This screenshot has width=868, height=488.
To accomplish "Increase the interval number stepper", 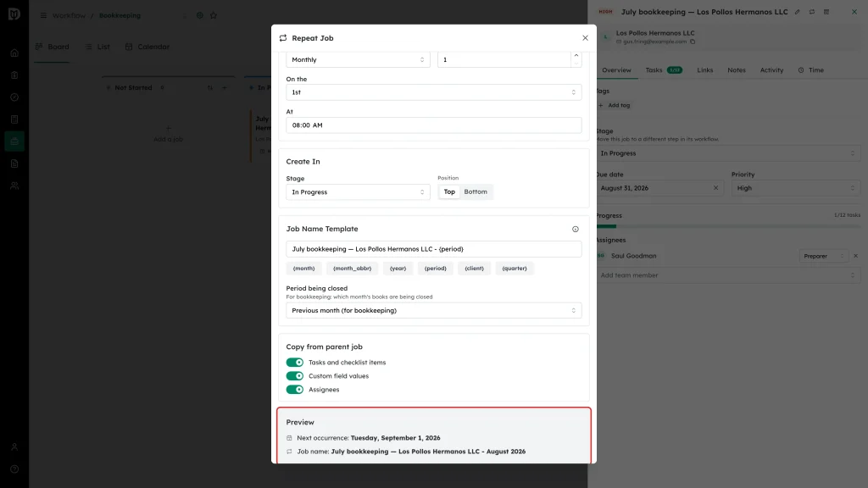I will coord(576,55).
